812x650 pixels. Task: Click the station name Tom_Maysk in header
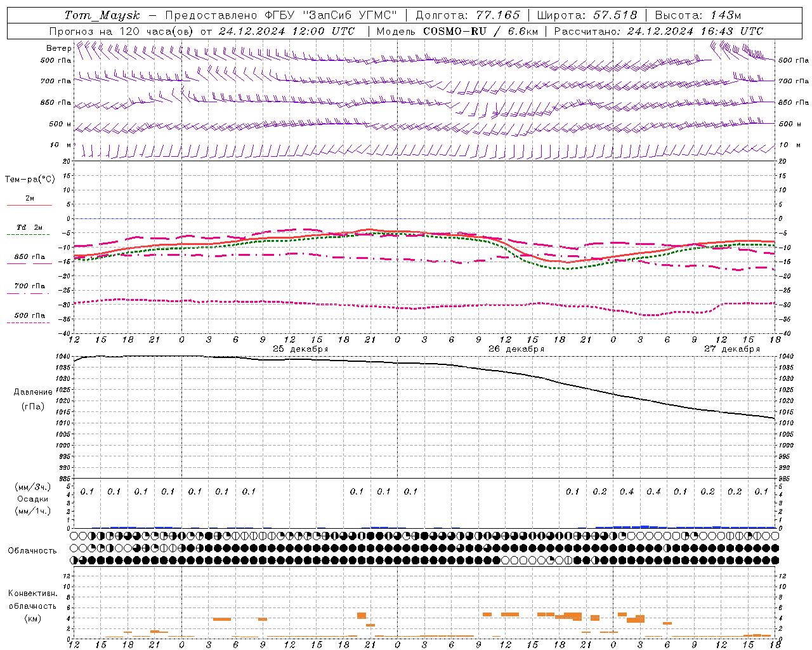[x=102, y=15]
